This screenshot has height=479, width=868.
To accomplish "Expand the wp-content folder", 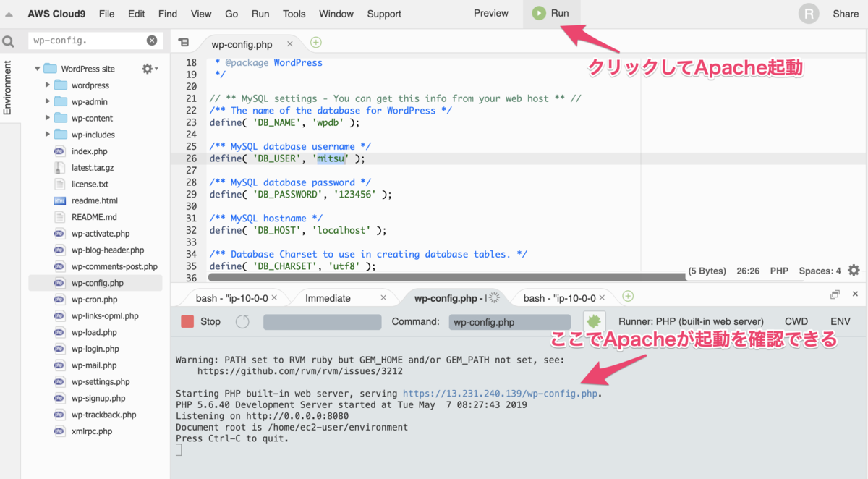I will pyautogui.click(x=48, y=118).
